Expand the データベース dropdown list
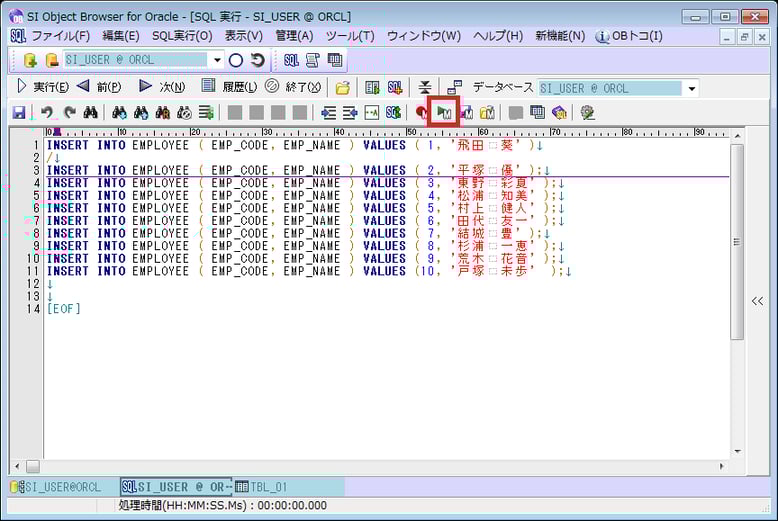Screen dimensions: 778x521 point(691,88)
